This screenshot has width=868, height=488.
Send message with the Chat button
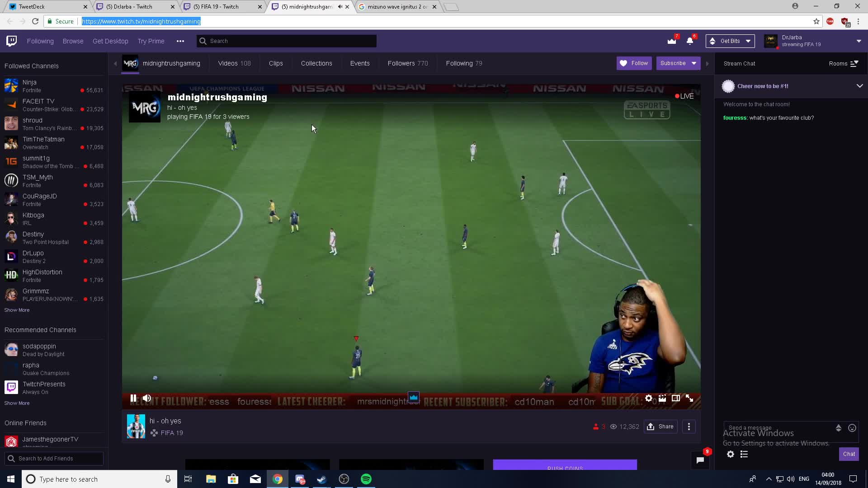click(849, 454)
